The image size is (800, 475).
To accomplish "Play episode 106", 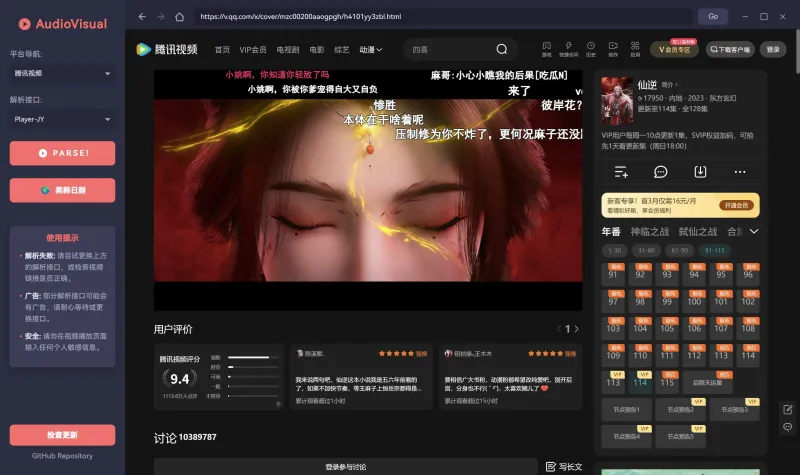I will pos(694,328).
